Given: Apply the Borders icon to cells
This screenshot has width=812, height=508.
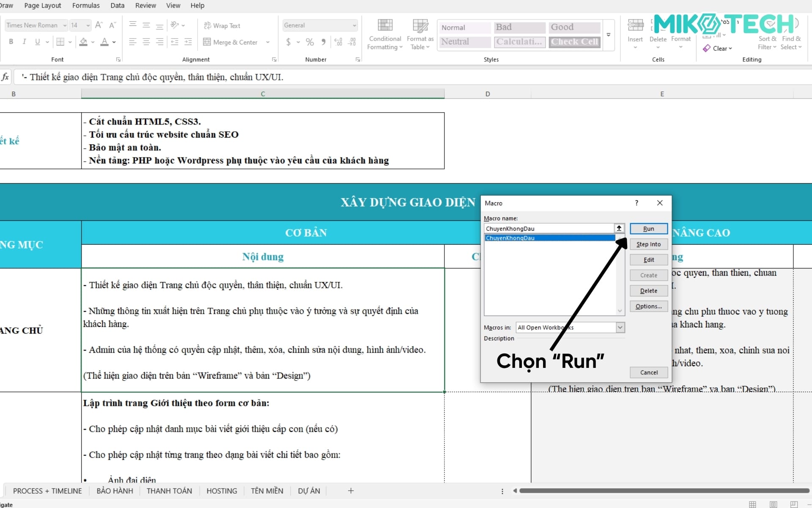Looking at the screenshot, I should tap(60, 42).
